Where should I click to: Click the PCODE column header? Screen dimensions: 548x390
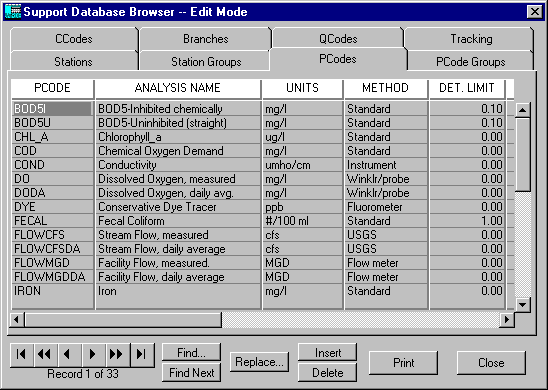pyautogui.click(x=52, y=88)
